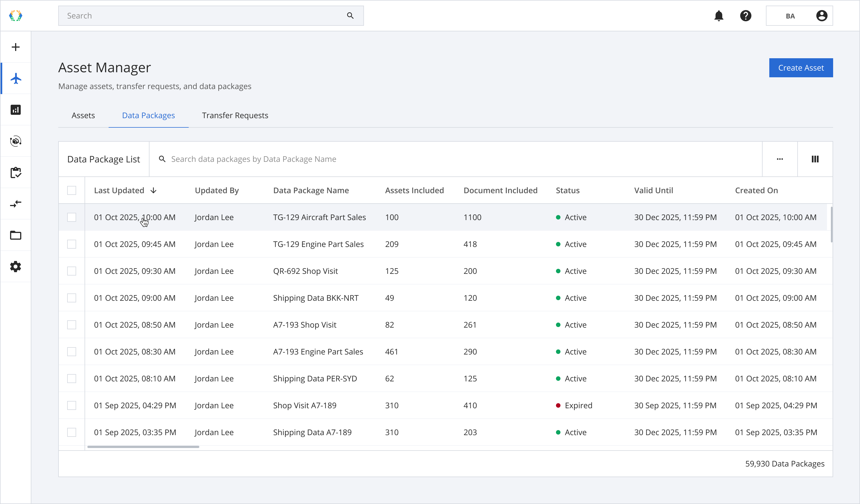Open the analytics chart sidebar icon
Viewport: 860px width, 504px height.
pos(16,110)
